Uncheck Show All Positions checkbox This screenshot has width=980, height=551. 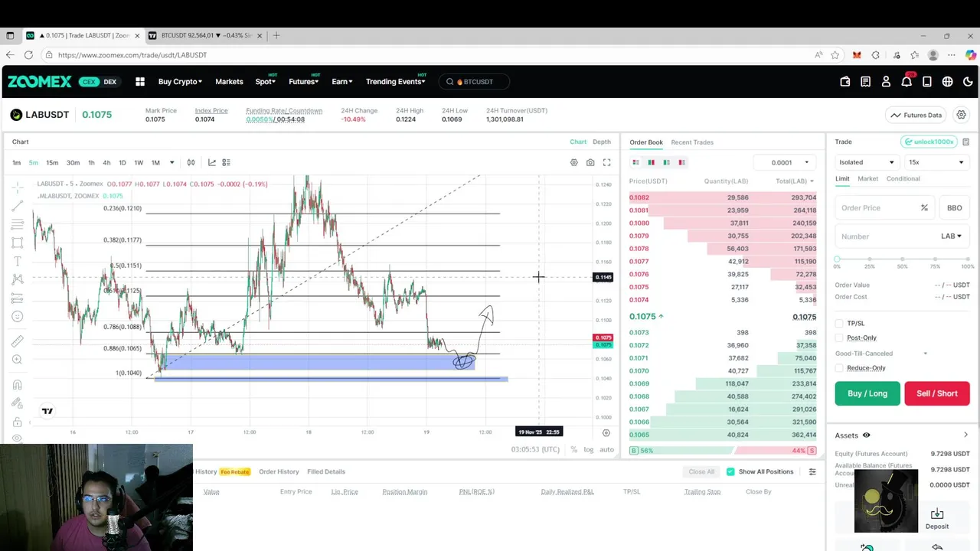(x=730, y=471)
